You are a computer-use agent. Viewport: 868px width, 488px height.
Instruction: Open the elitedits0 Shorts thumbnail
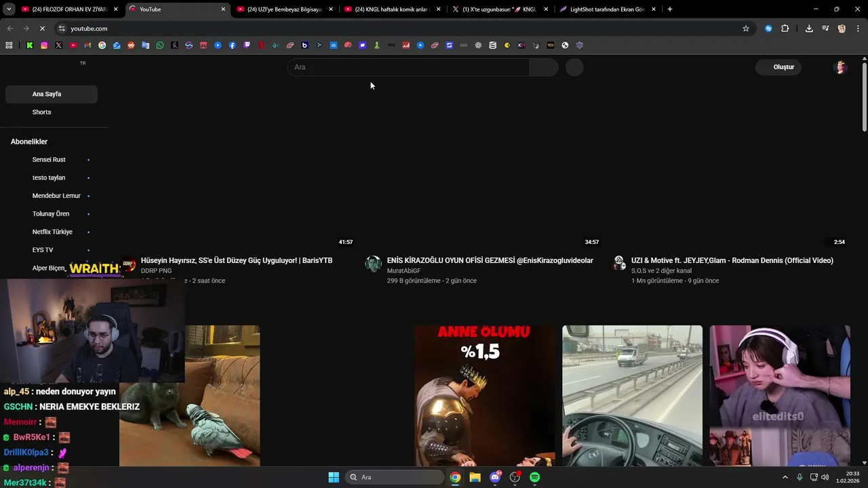coord(780,396)
